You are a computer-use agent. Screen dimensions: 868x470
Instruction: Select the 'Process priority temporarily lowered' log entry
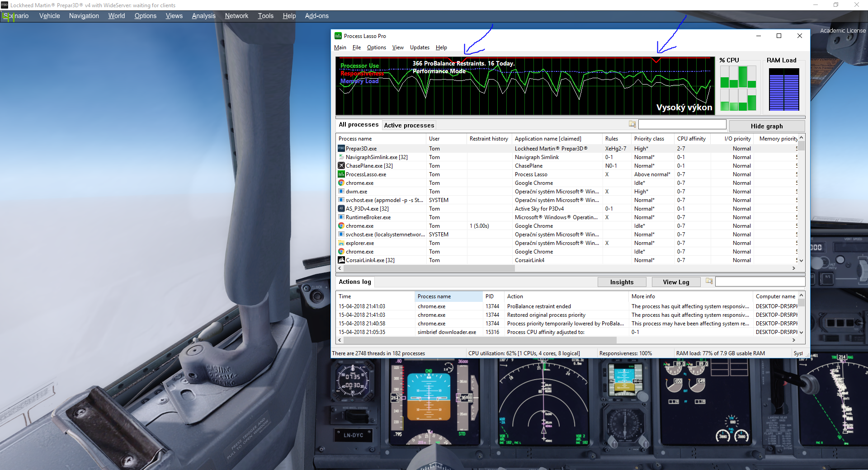tap(567, 324)
